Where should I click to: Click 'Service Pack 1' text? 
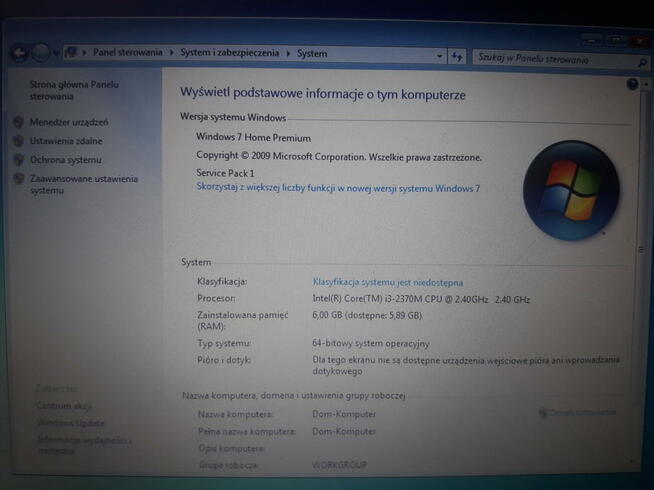(x=225, y=173)
